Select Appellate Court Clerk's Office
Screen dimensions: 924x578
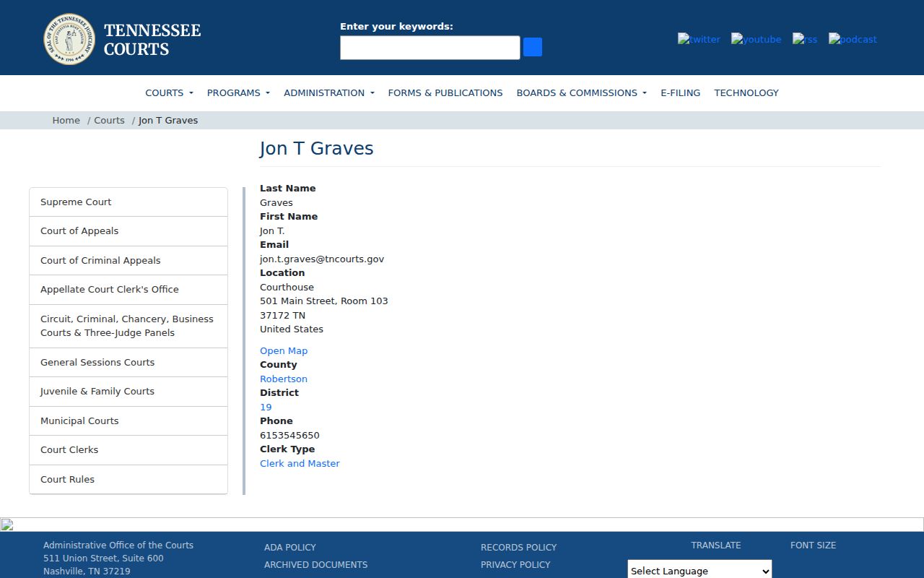[128, 290]
